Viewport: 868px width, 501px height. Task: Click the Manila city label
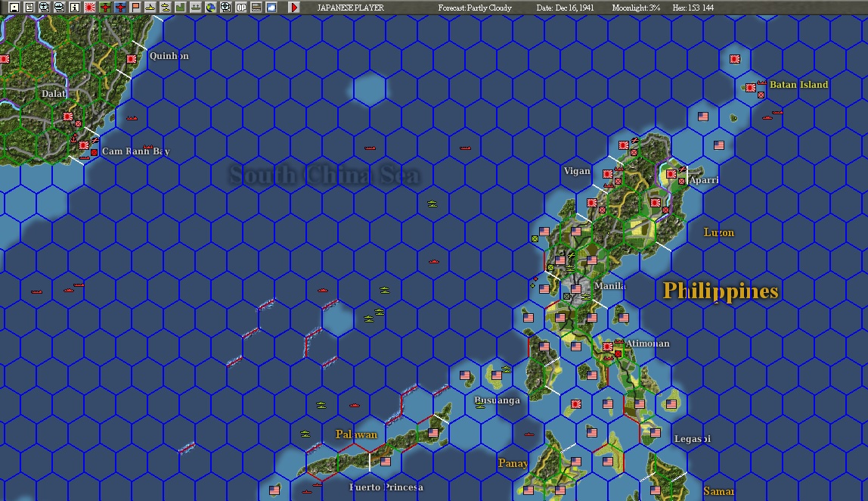[610, 286]
